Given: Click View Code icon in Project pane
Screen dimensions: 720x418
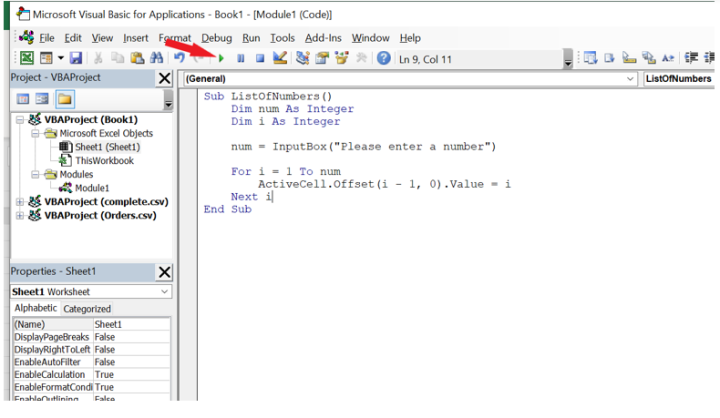Looking at the screenshot, I should (22, 99).
